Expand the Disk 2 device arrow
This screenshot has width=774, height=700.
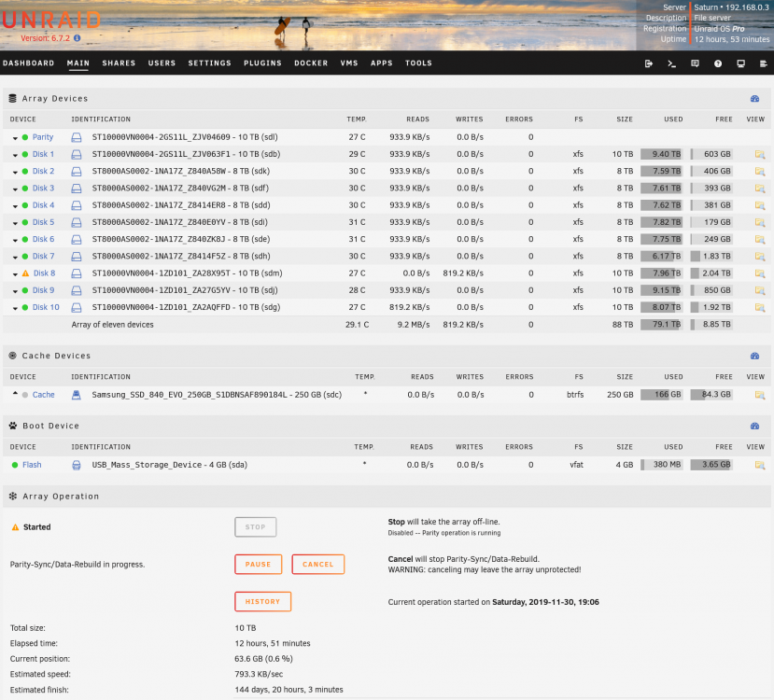15,172
